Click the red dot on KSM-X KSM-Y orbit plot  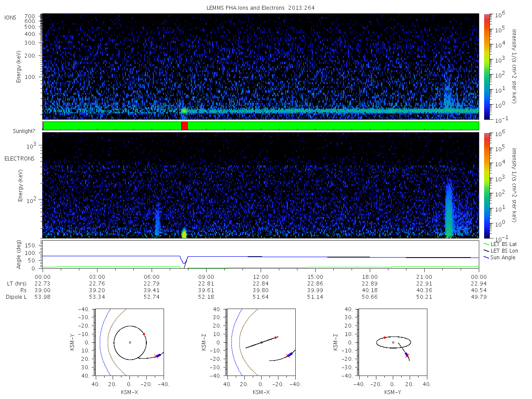[x=144, y=334]
